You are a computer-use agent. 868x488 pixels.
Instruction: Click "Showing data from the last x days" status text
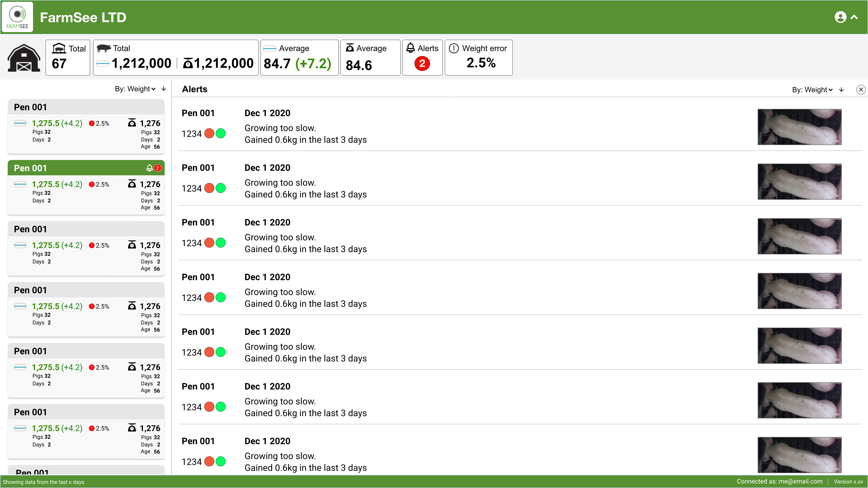tap(43, 482)
